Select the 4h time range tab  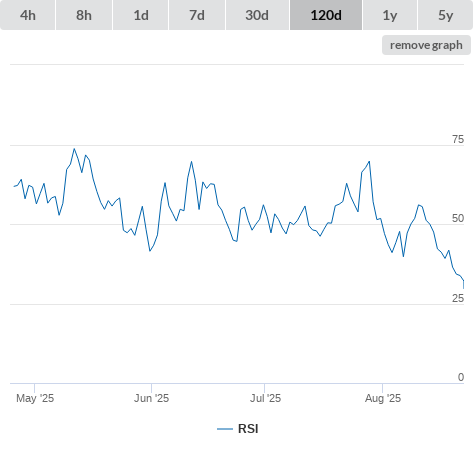(27, 15)
